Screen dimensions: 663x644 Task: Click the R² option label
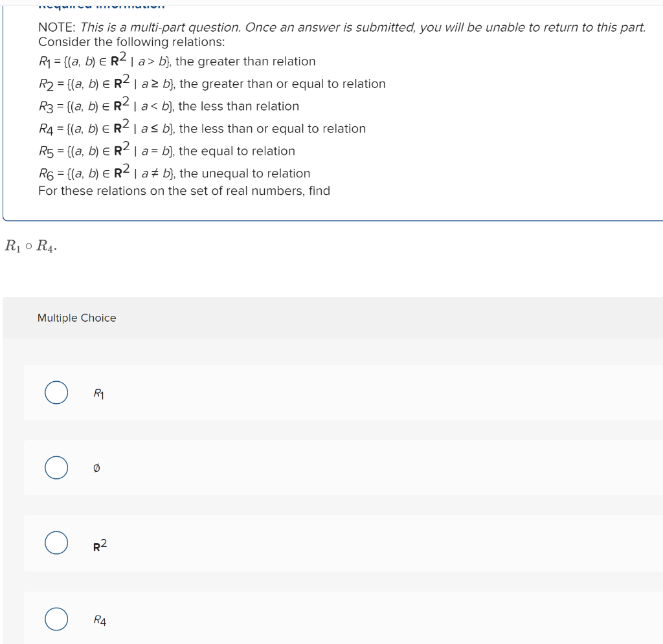point(98,544)
